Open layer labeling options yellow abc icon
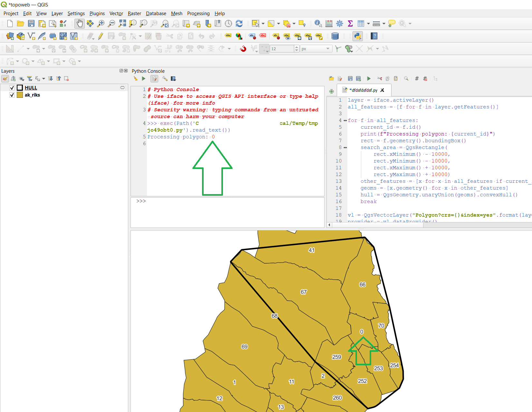This screenshot has width=532, height=412. pyautogui.click(x=228, y=36)
